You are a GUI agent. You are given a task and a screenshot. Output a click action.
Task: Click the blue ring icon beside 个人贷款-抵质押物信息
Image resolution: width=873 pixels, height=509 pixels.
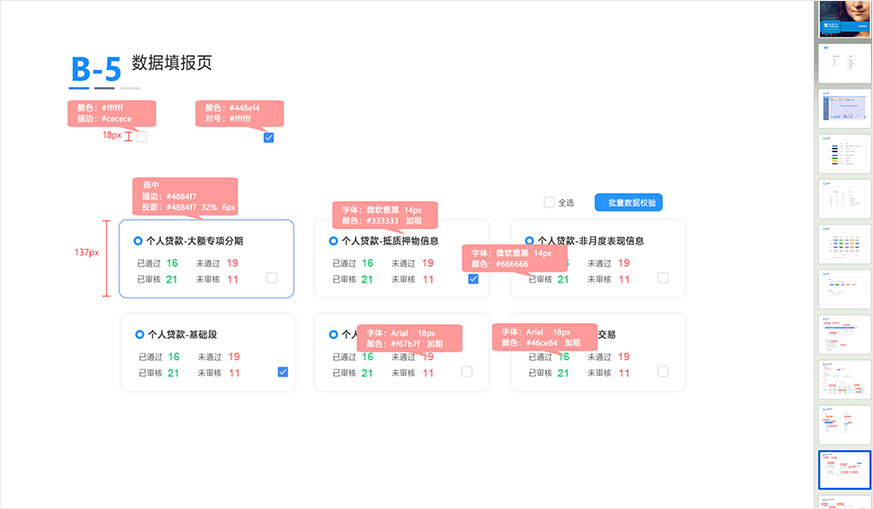(x=333, y=241)
